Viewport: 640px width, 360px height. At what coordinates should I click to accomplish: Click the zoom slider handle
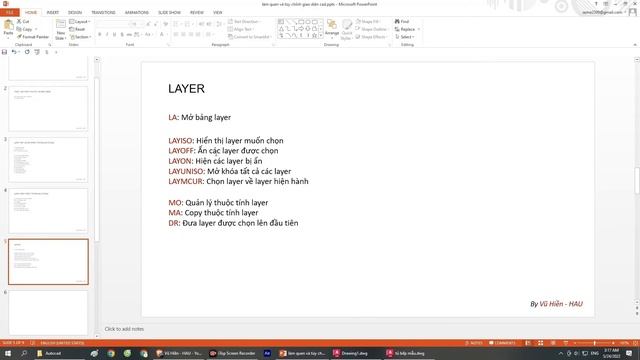pos(595,343)
